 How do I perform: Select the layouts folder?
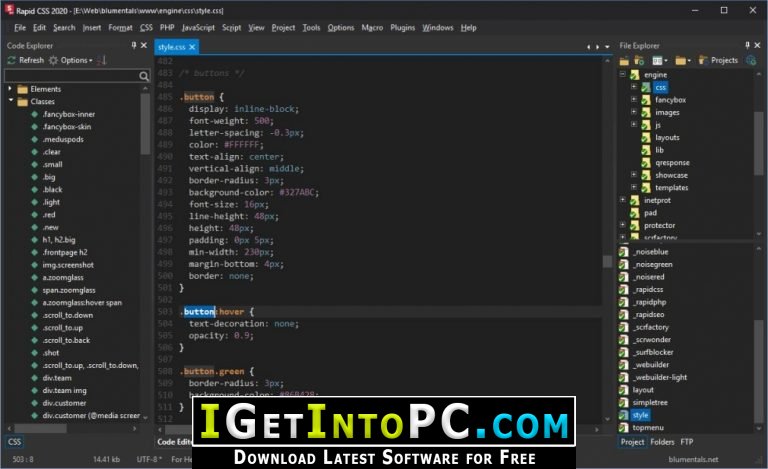click(x=667, y=138)
